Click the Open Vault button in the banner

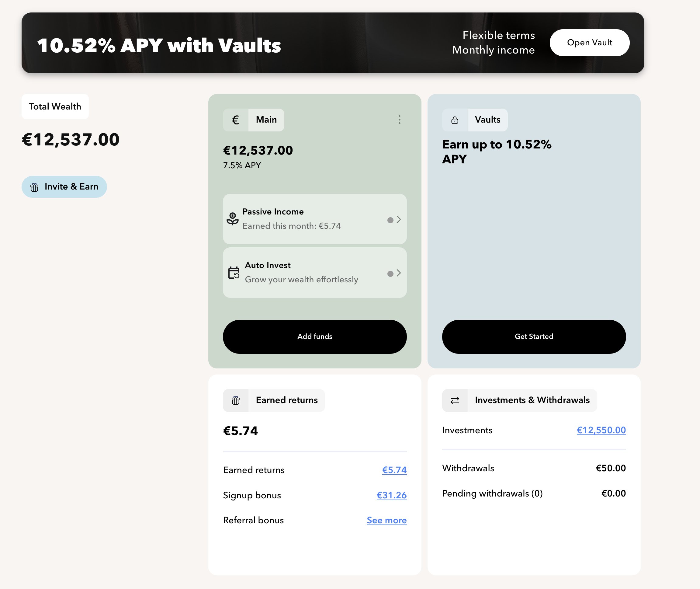coord(589,42)
